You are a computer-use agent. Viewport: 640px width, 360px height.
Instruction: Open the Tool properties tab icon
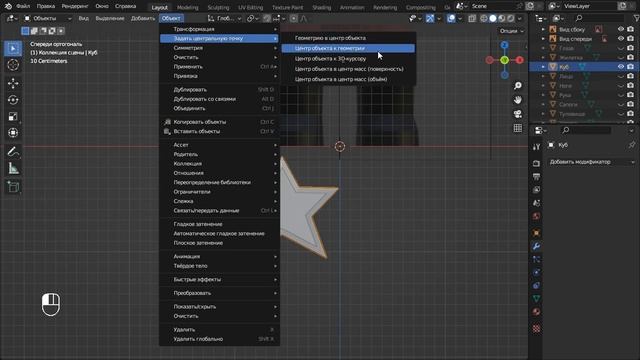coord(536,147)
